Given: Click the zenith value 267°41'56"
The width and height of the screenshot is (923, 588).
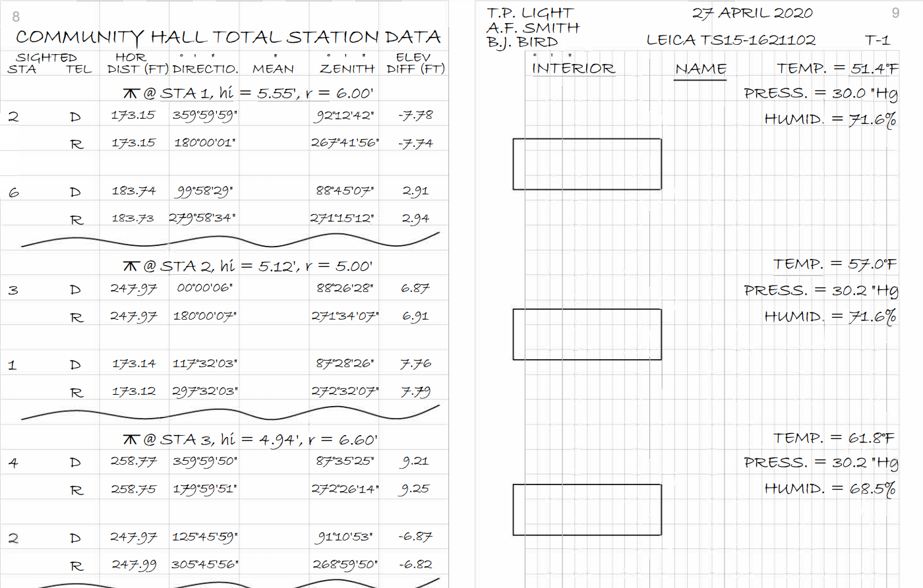Looking at the screenshot, I should click(345, 142).
